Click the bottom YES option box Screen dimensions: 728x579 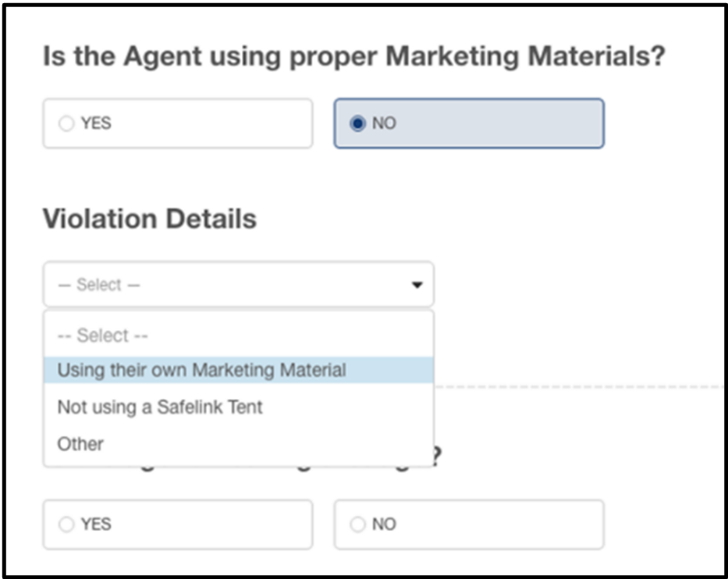point(178,524)
